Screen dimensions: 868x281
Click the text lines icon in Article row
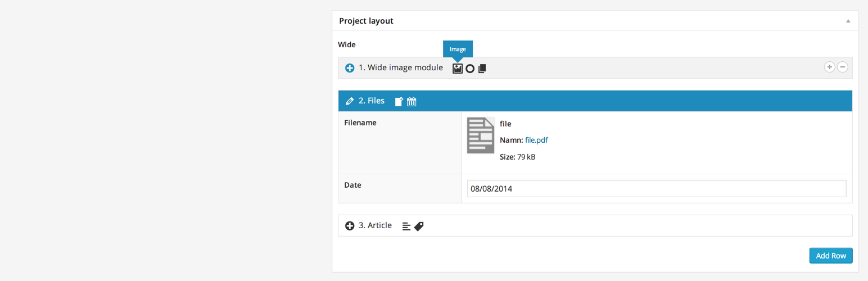(x=406, y=226)
